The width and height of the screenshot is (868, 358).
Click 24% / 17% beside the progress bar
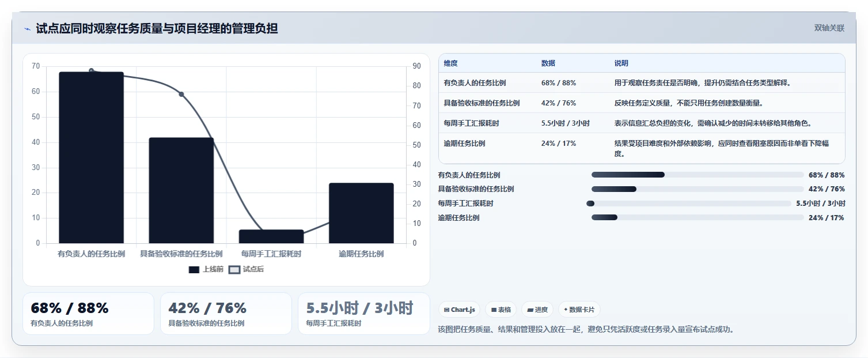(x=827, y=217)
